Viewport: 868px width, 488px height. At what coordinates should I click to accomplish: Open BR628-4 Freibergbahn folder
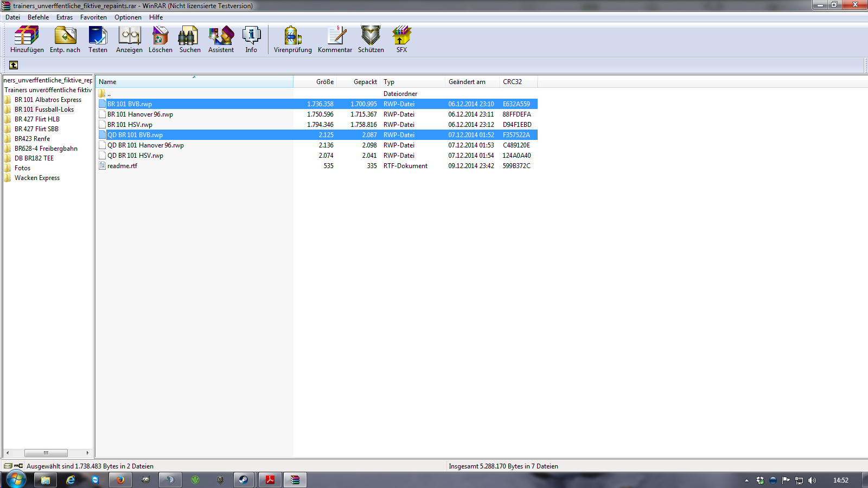coord(46,149)
